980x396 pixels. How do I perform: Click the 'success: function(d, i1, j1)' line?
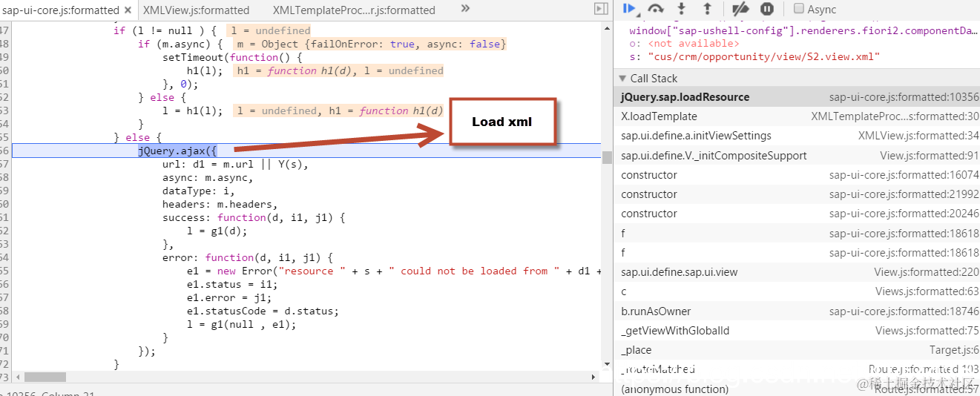(x=254, y=218)
